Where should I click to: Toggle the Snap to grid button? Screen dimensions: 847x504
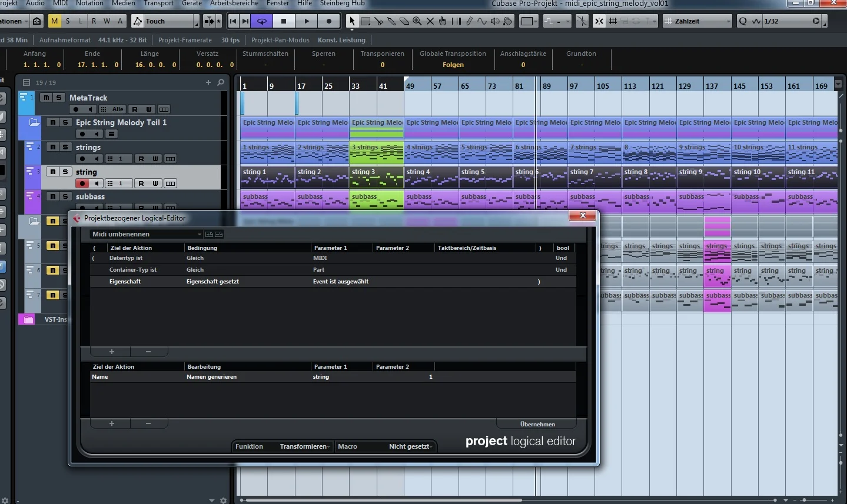599,21
